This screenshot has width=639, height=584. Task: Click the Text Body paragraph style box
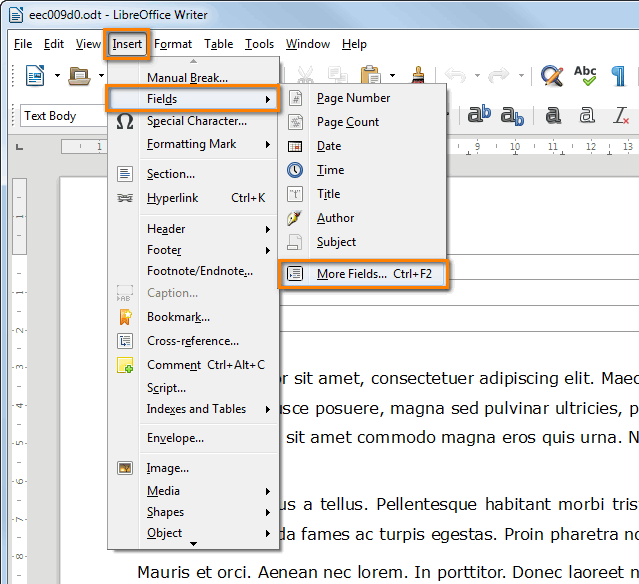[x=64, y=116]
